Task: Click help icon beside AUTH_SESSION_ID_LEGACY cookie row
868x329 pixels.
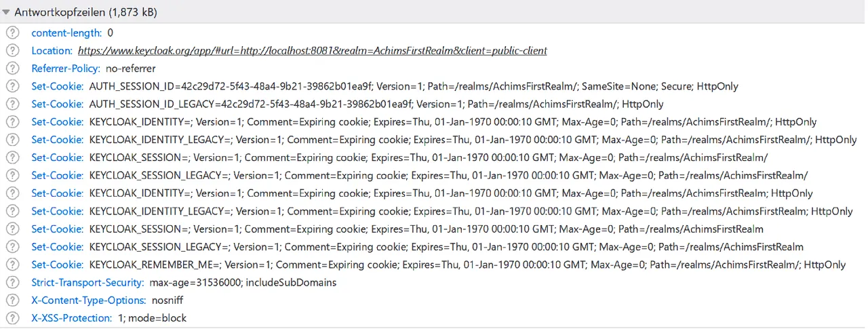Action: pyautogui.click(x=12, y=104)
